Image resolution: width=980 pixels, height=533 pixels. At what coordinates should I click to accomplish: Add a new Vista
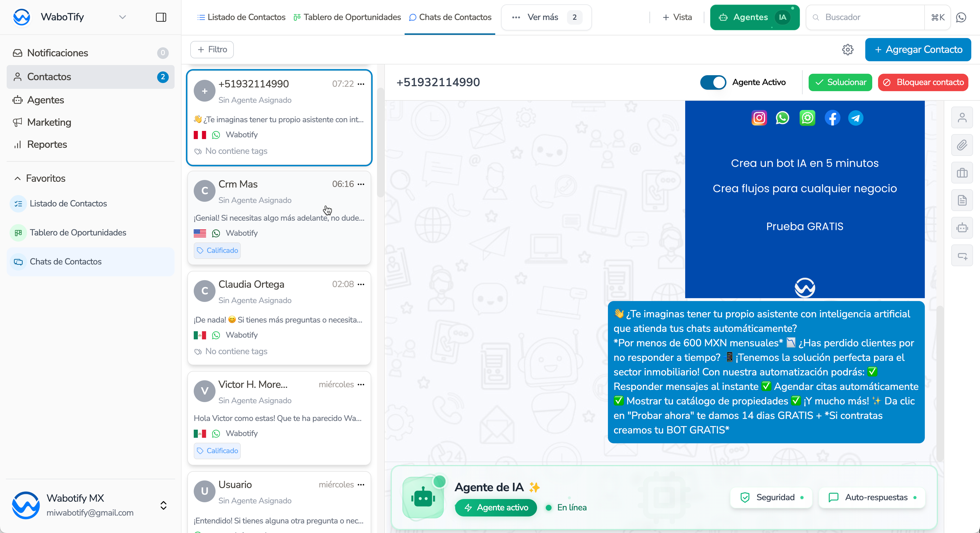(677, 17)
